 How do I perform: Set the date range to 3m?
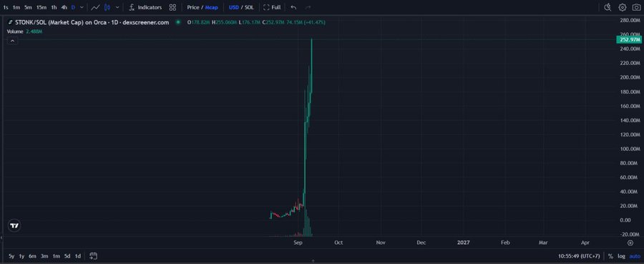(x=44, y=256)
